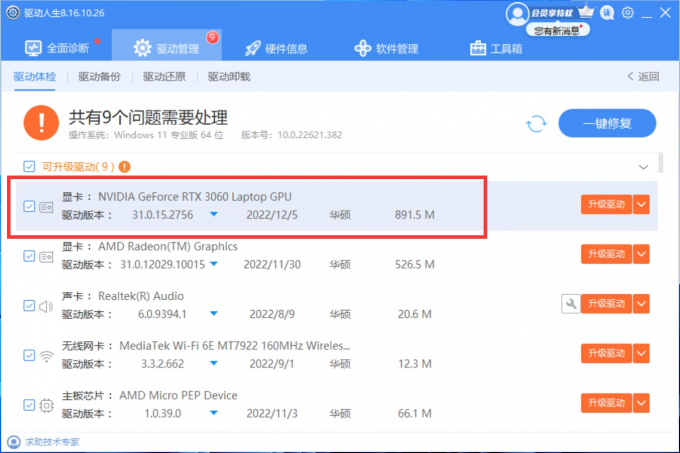This screenshot has height=453, width=680.
Task: Click the orange warning badge beside 可升级驱动
Action: pos(124,167)
